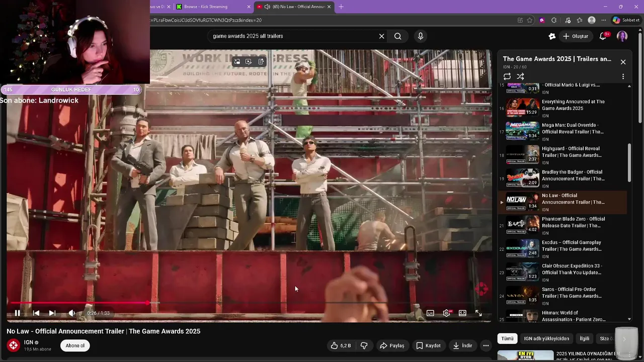The width and height of the screenshot is (644, 362).
Task: Mute the video's volume speaker icon
Action: [71, 313]
